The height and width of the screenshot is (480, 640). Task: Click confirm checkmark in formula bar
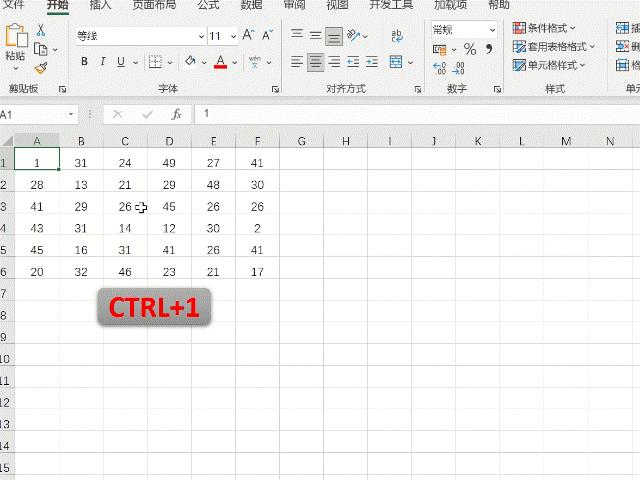click(x=147, y=114)
